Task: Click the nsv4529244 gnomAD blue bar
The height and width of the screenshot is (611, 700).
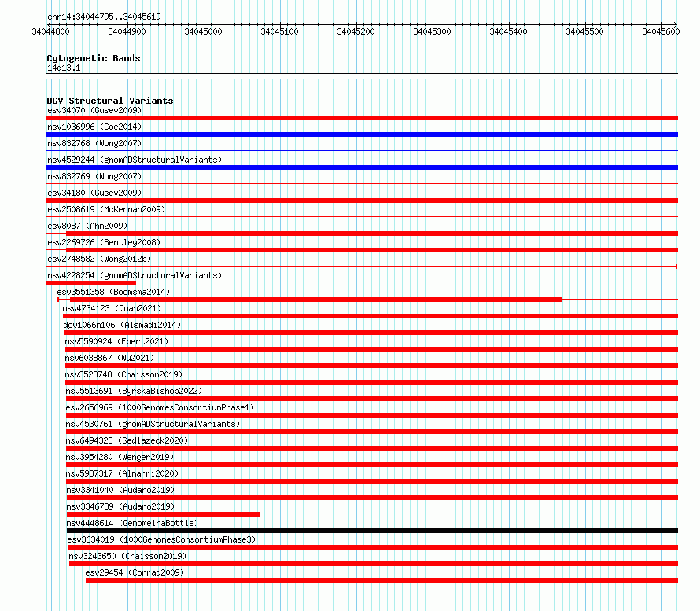Action: pyautogui.click(x=362, y=167)
